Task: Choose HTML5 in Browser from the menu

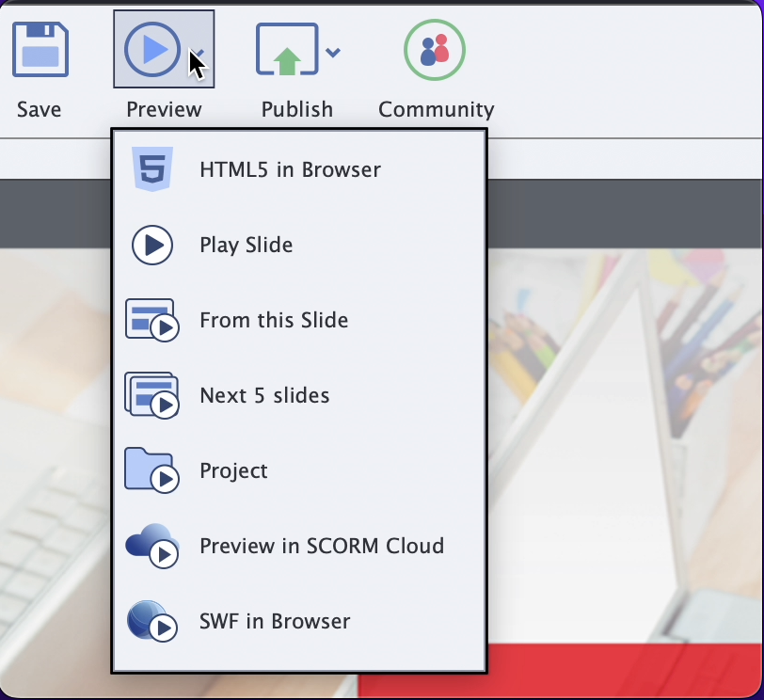Action: click(288, 169)
